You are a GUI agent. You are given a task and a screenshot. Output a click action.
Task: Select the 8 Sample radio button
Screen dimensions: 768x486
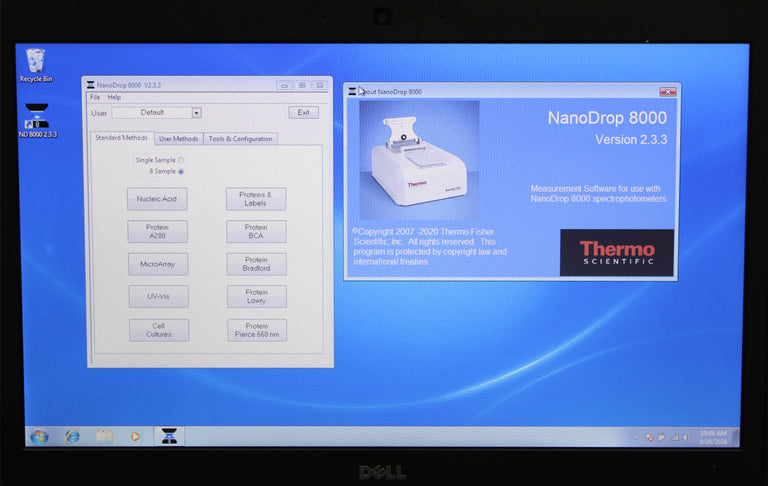tap(181, 171)
